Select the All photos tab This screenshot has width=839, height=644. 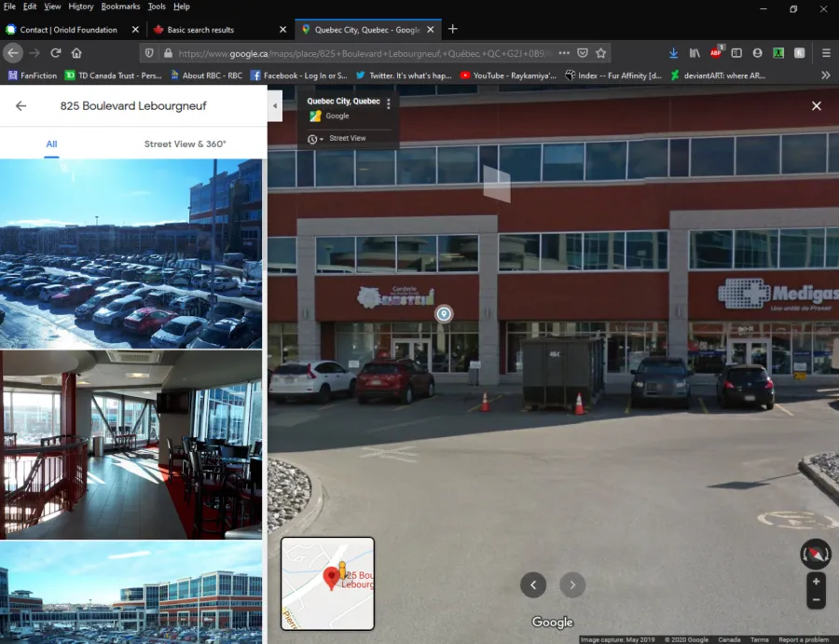(x=51, y=144)
